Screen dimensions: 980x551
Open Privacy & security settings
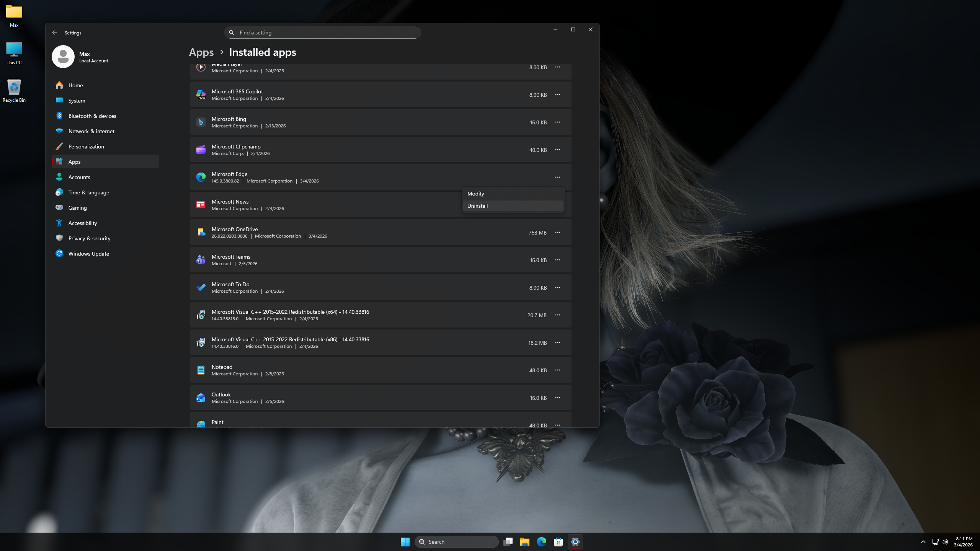(105, 238)
